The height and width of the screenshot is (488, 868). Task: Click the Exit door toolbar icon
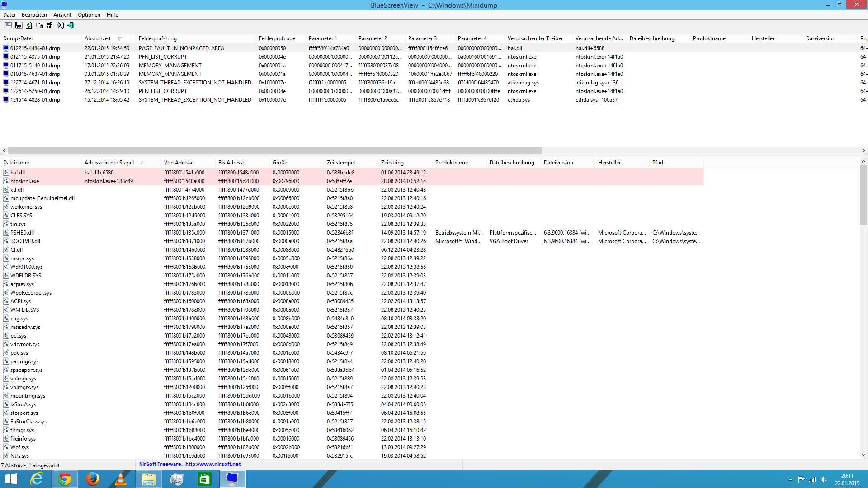[71, 25]
